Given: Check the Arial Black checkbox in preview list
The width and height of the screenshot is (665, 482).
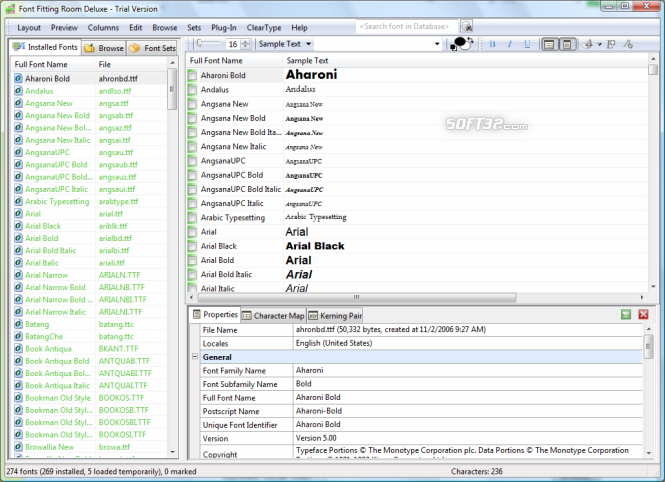Looking at the screenshot, I should [193, 246].
